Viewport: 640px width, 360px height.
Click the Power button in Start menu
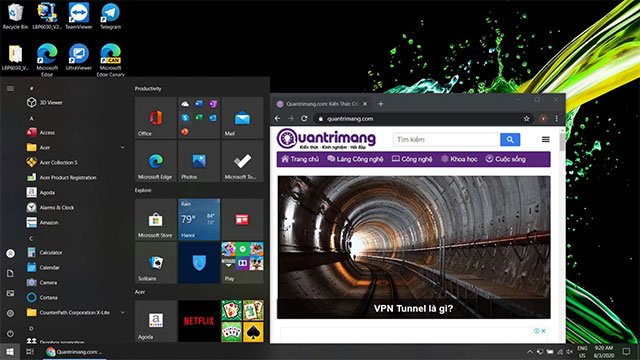(10, 333)
